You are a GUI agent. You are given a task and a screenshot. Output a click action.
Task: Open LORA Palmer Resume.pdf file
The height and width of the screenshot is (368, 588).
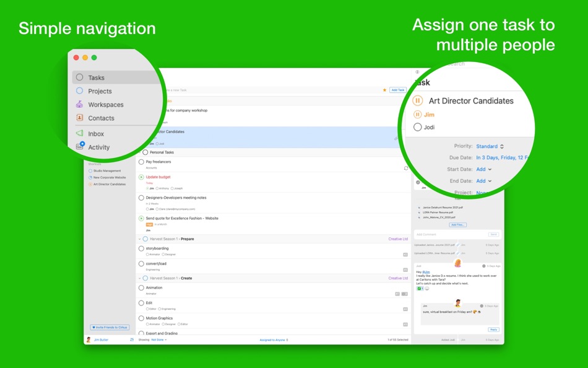438,212
